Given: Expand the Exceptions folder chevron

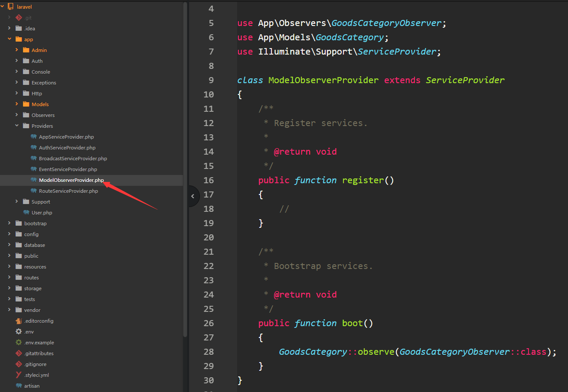Looking at the screenshot, I should tap(17, 83).
